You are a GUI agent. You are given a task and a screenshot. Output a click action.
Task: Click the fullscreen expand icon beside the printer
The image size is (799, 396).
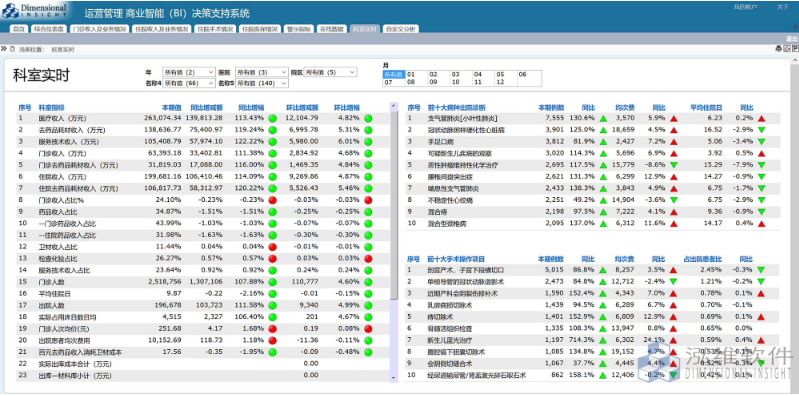(786, 49)
